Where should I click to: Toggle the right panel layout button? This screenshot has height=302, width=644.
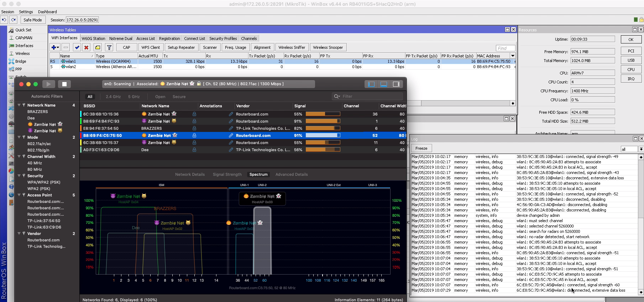click(x=396, y=84)
